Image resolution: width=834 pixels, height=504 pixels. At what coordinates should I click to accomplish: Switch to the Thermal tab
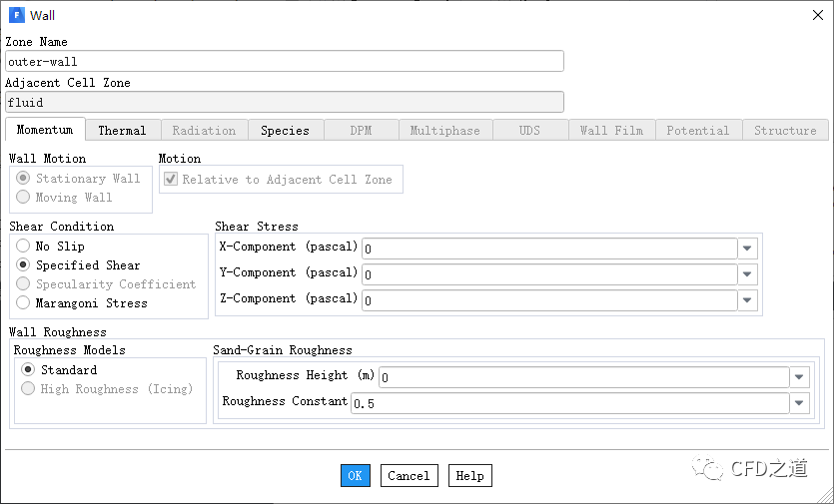(122, 131)
